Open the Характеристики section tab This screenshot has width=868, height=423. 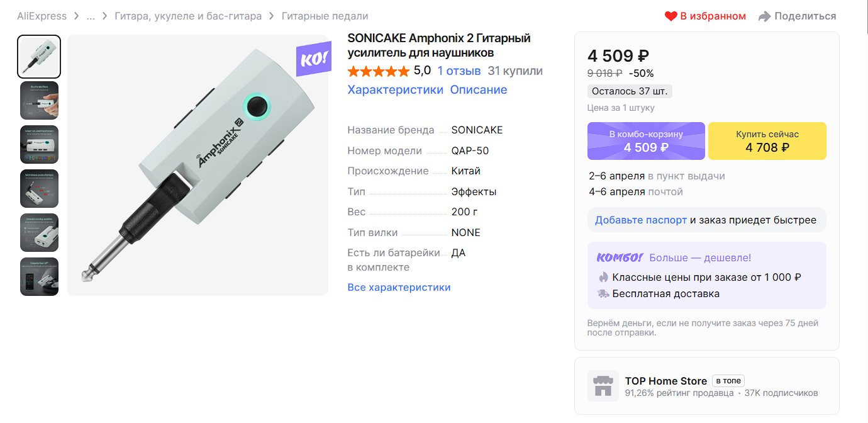(x=395, y=89)
